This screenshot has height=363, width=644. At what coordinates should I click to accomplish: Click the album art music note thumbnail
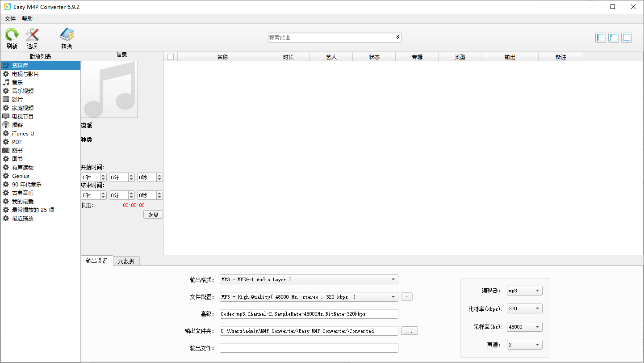tap(109, 89)
